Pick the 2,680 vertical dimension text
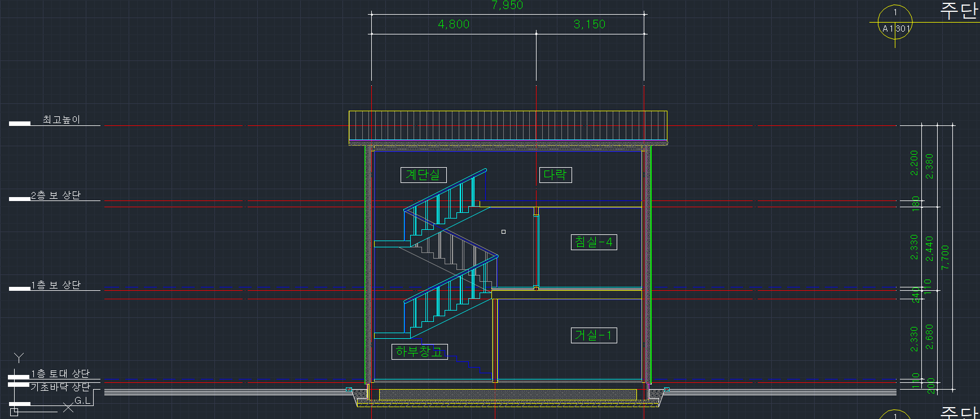Image resolution: width=980 pixels, height=419 pixels. click(929, 337)
